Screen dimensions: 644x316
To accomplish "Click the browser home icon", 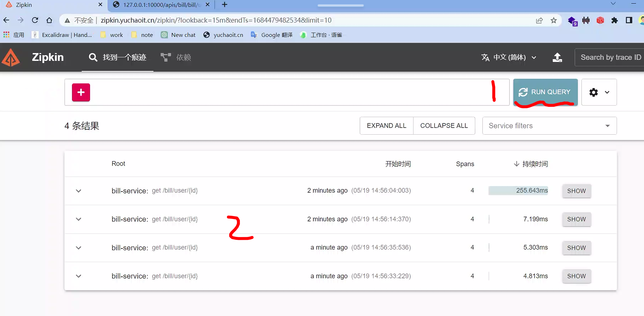I will point(49,20).
